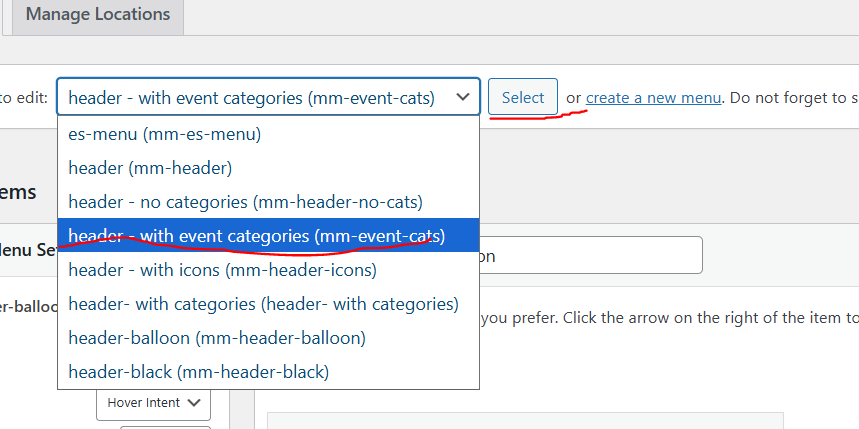The width and height of the screenshot is (859, 429).
Task: Pick header- with categories menu option
Action: click(x=263, y=303)
